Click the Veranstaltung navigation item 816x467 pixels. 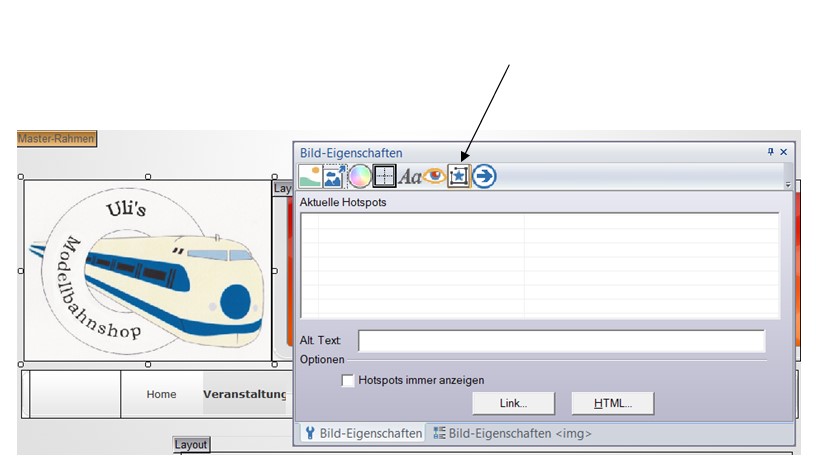pos(245,394)
